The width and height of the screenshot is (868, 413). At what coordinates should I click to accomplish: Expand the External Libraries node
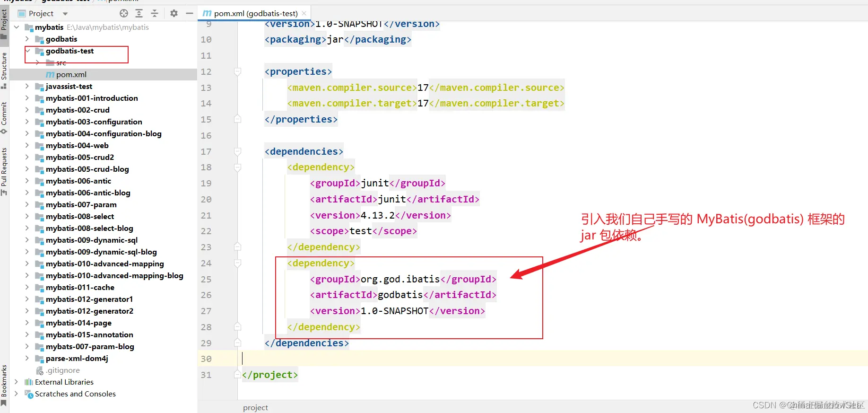pyautogui.click(x=17, y=382)
